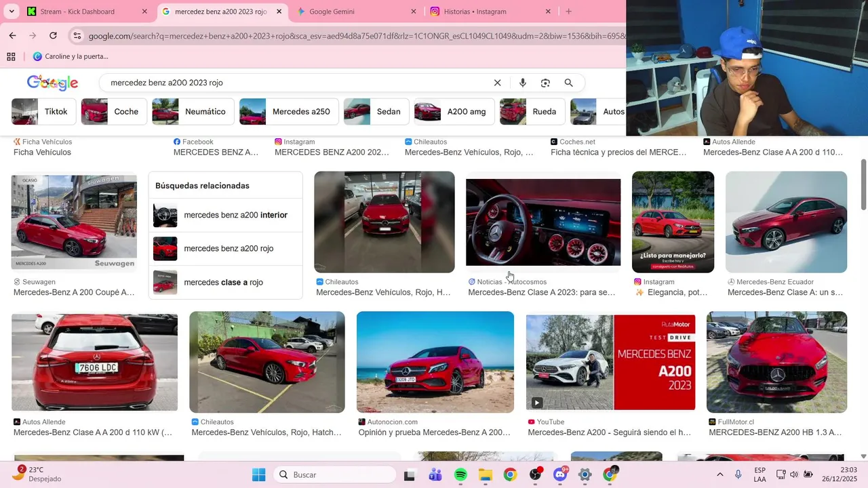The image size is (868, 488).
Task: Filter results by the Mercedes a250 chip
Action: [x=289, y=112]
